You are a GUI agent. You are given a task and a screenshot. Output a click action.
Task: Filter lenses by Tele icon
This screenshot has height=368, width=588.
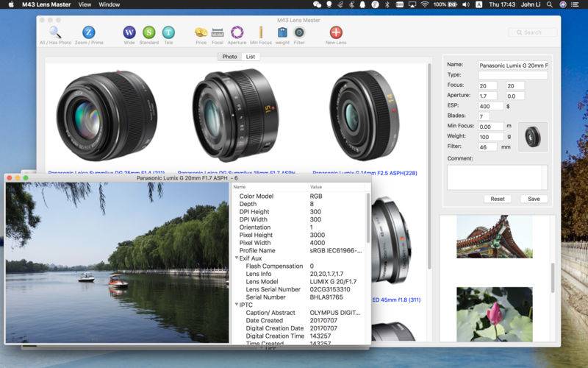tap(168, 32)
